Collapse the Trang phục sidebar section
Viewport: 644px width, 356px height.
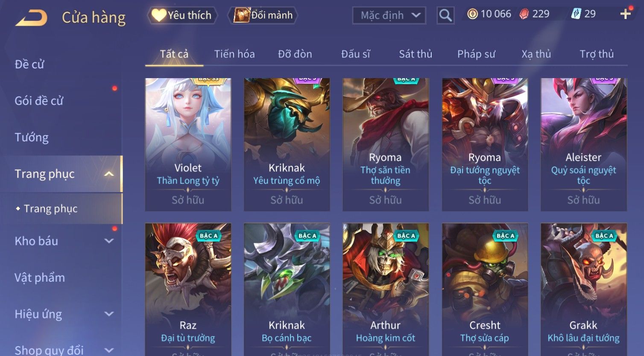(109, 174)
